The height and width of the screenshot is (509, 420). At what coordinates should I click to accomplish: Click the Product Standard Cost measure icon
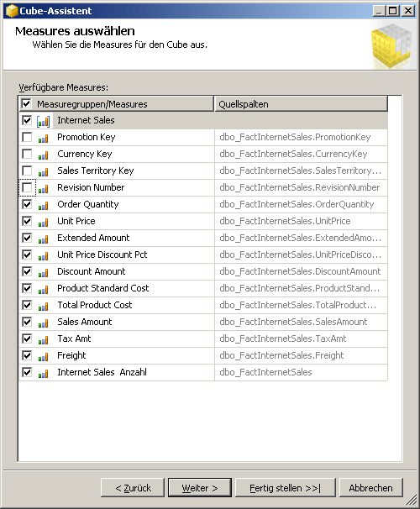pos(43,290)
